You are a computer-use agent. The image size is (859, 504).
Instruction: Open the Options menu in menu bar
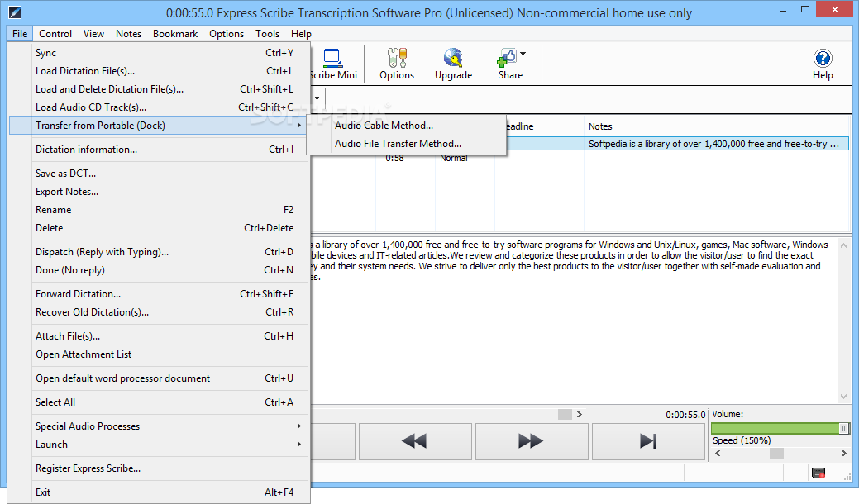[227, 33]
